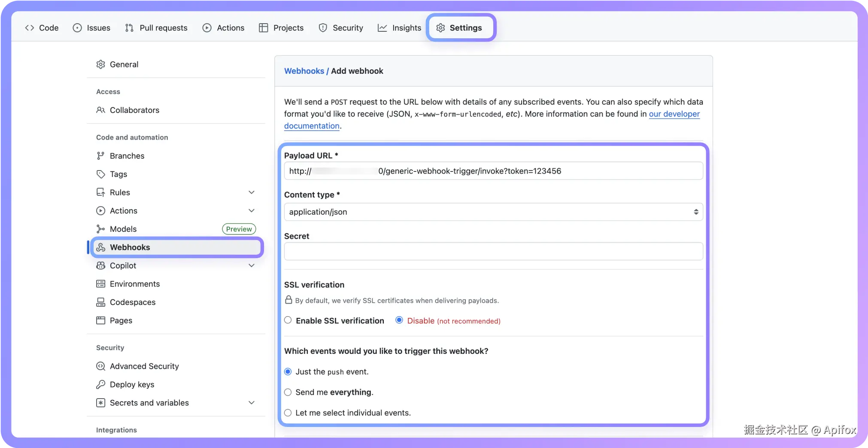Switch to the Insights tab

(x=399, y=28)
